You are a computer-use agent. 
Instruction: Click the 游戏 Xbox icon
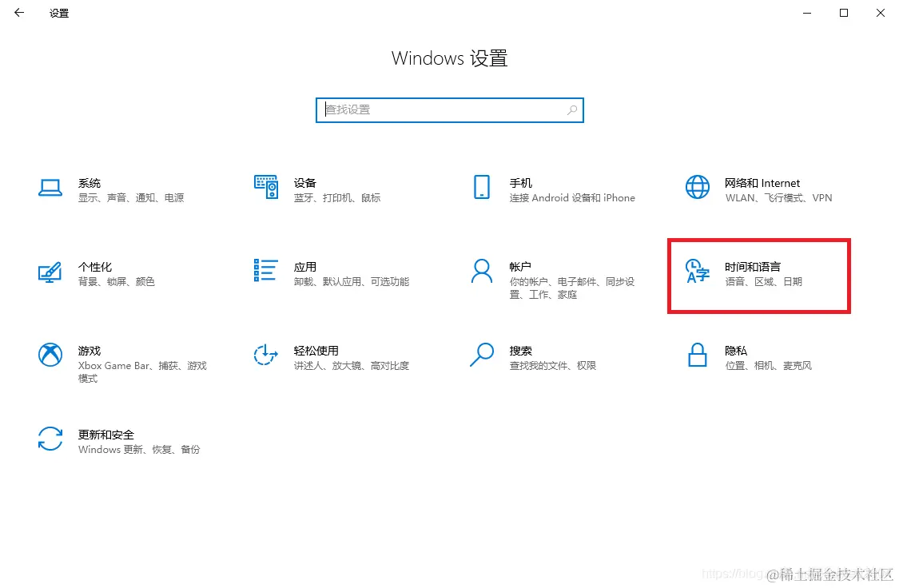pos(50,355)
